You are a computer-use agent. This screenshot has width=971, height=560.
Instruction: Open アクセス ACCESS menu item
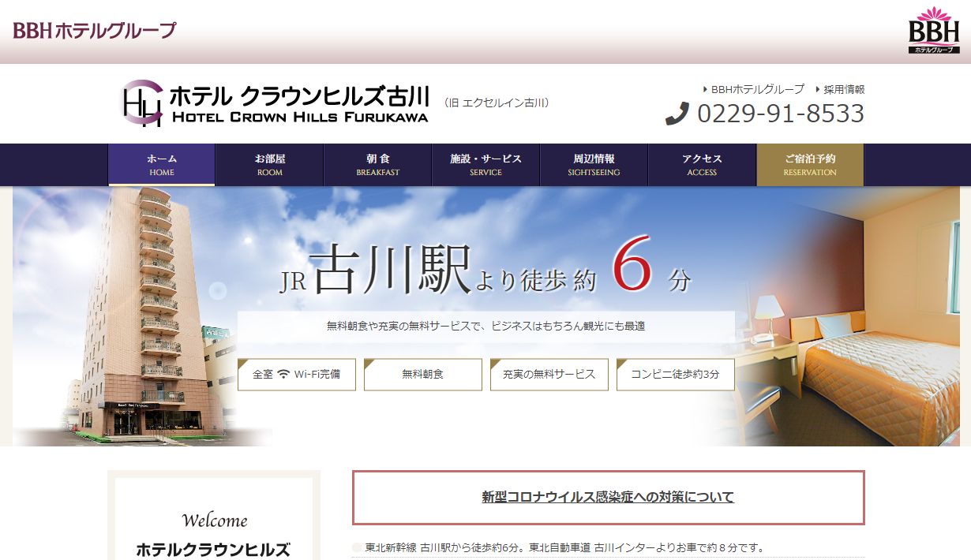click(x=702, y=165)
